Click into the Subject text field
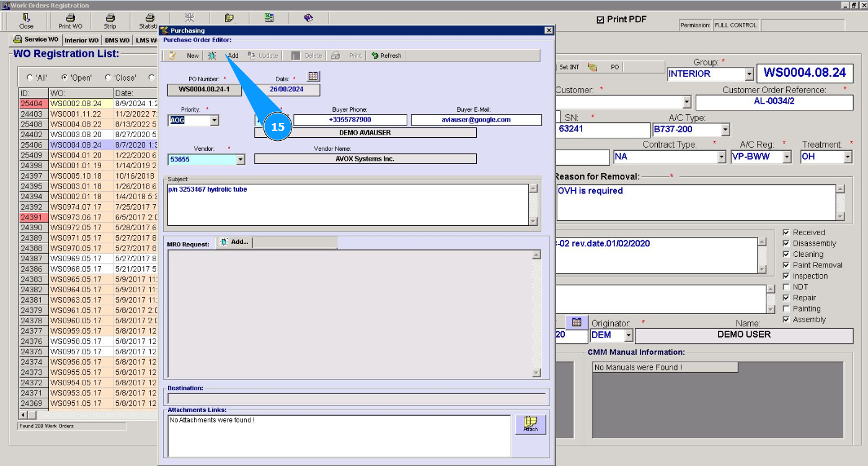Viewport: 868px width, 466px height. [x=347, y=205]
